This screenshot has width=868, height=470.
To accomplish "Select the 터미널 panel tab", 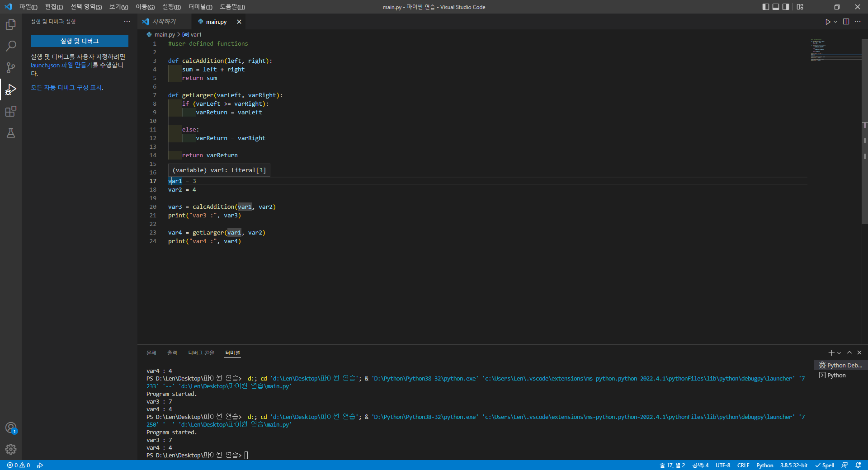I will pos(233,352).
